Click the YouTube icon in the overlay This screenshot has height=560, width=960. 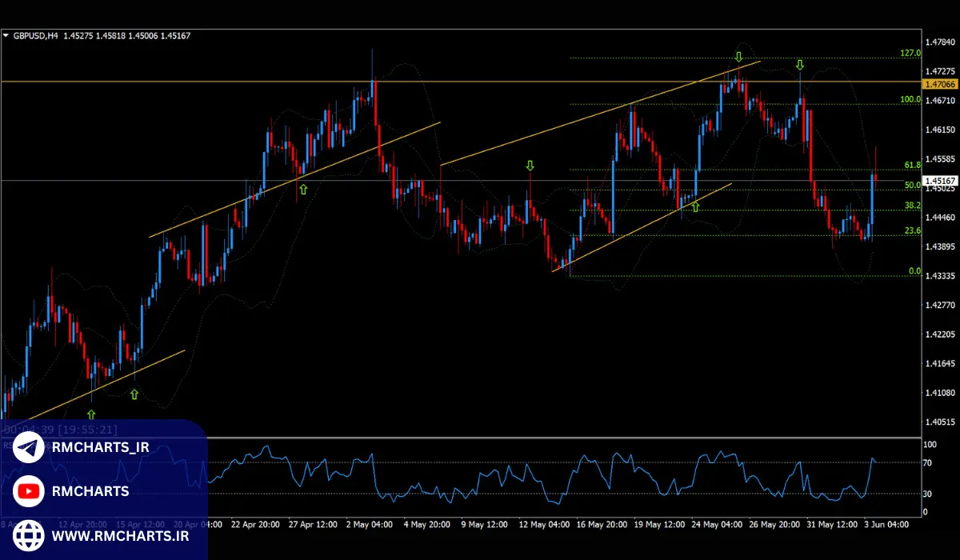point(29,491)
